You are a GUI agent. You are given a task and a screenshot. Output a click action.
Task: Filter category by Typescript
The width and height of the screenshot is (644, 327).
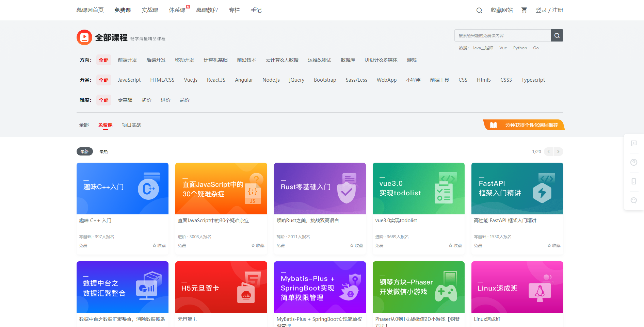click(x=533, y=80)
